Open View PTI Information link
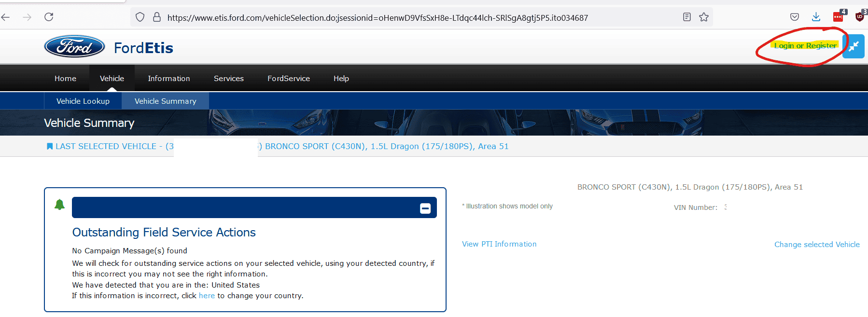Screen dimensions: 868x317 (499, 244)
